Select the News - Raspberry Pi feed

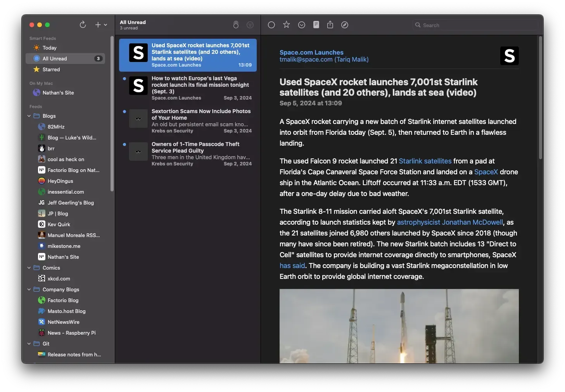coord(71,333)
